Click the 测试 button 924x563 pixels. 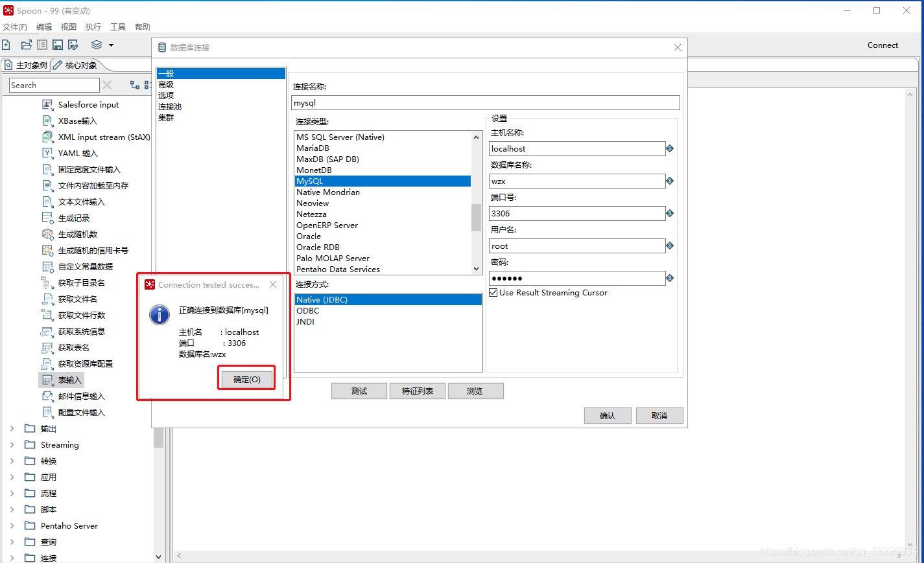pos(359,391)
